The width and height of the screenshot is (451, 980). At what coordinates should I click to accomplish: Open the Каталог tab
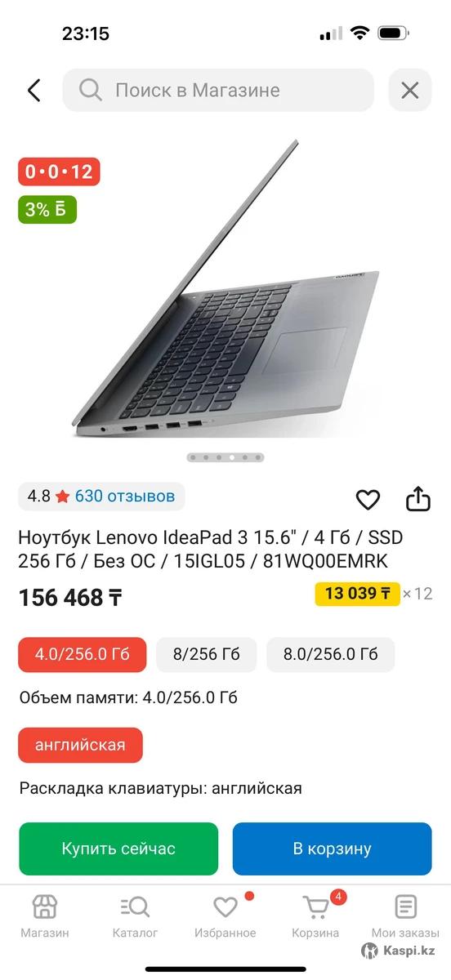[x=135, y=915]
